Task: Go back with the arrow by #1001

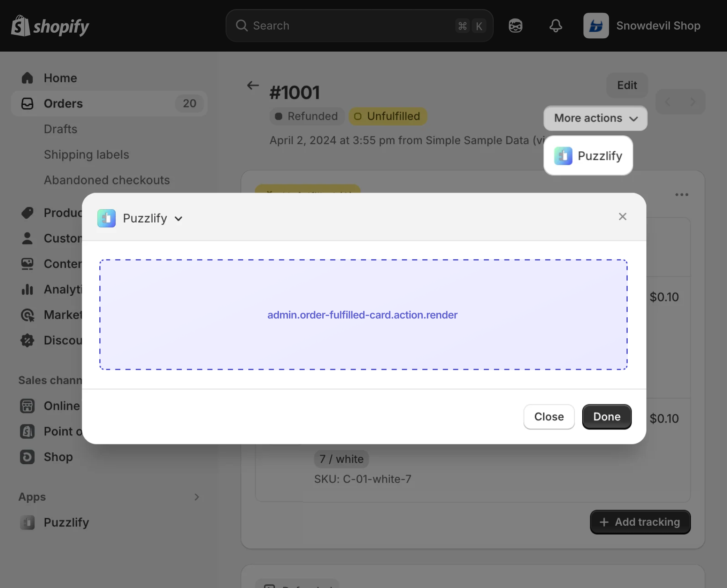Action: tap(253, 86)
